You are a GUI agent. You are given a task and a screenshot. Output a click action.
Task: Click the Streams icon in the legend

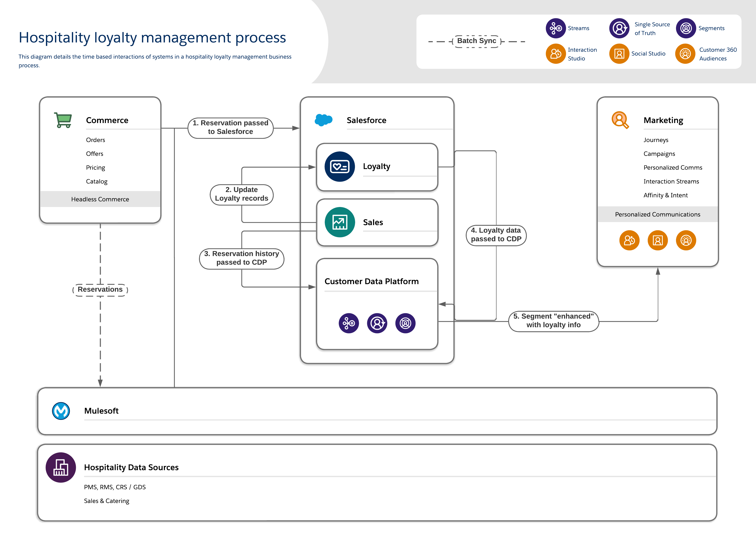coord(556,28)
